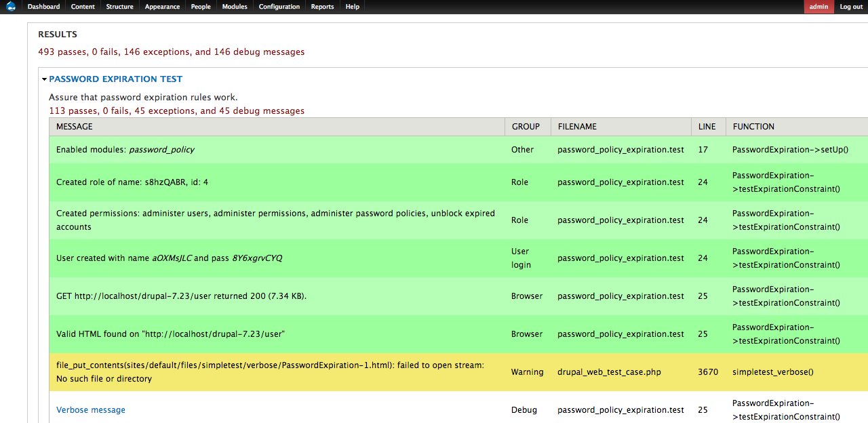Screen dimensions: 868x423
Task: Select the Reports menu item
Action: (x=322, y=7)
